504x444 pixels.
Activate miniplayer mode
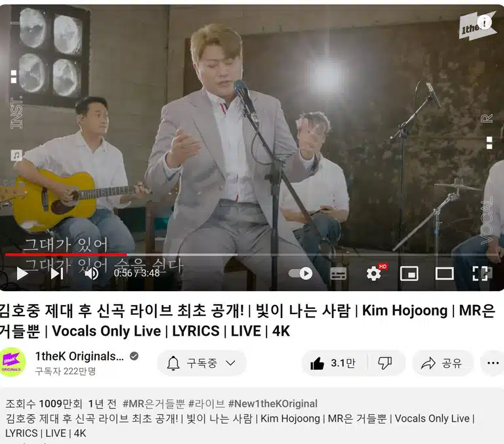pos(409,273)
